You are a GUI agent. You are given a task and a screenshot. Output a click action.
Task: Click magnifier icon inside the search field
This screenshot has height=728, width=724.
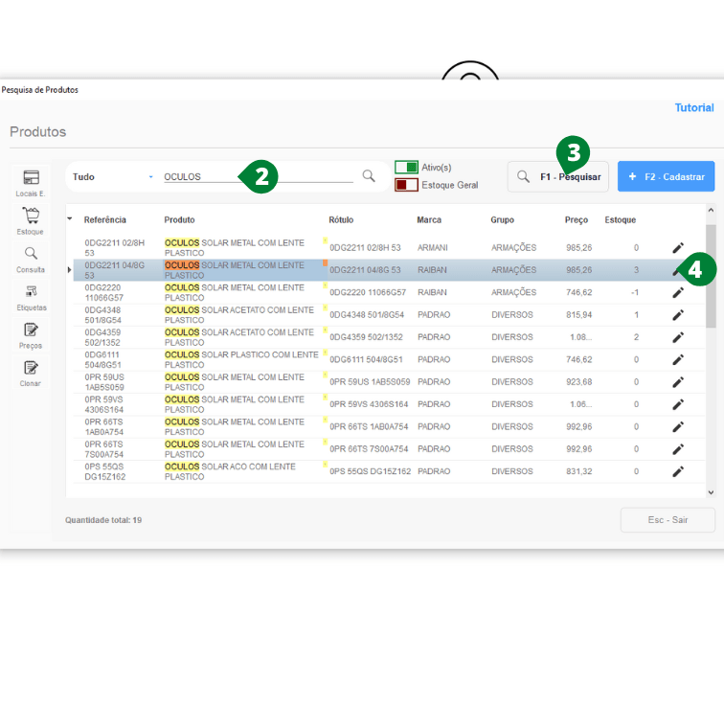(x=369, y=176)
